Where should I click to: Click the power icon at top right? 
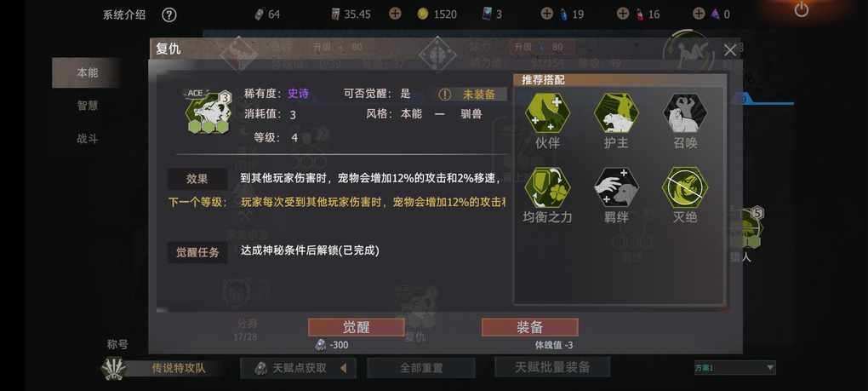coord(801,9)
